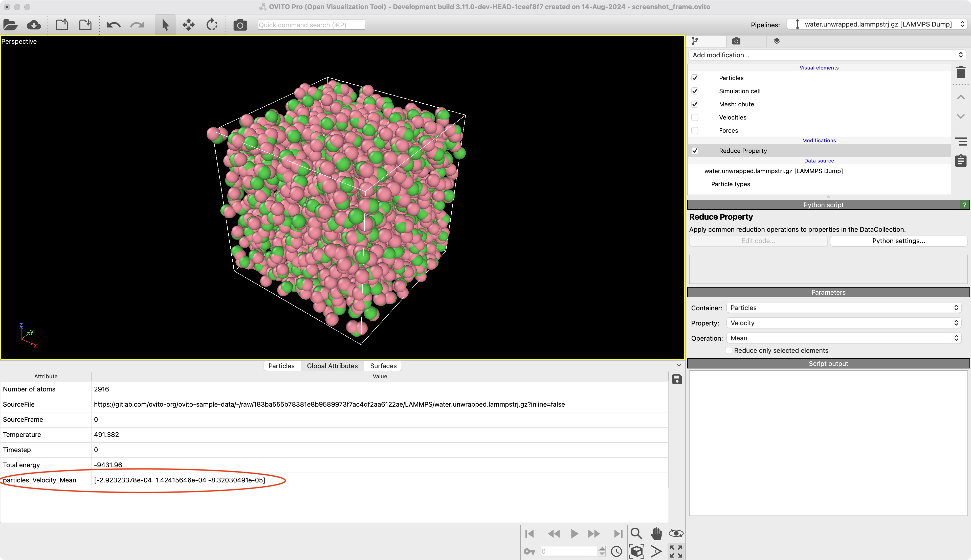Play the animation
This screenshot has width=971, height=560.
tap(574, 534)
